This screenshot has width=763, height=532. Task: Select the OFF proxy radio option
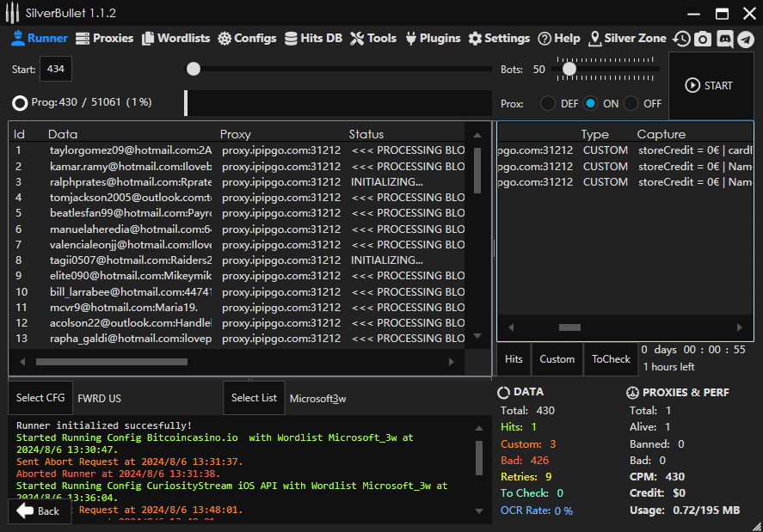coord(631,103)
